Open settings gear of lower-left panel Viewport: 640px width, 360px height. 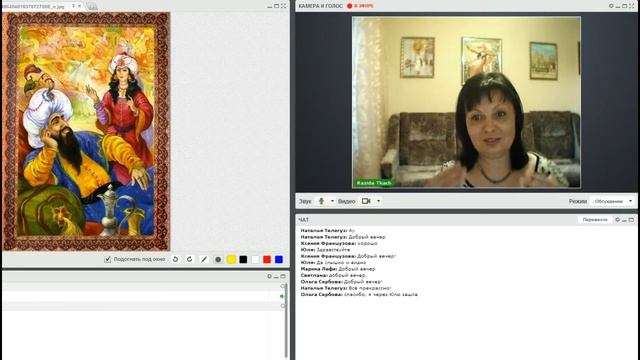click(269, 276)
